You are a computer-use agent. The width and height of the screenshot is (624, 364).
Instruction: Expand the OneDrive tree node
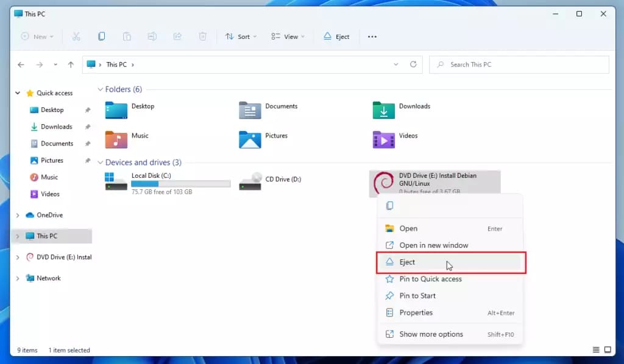18,215
